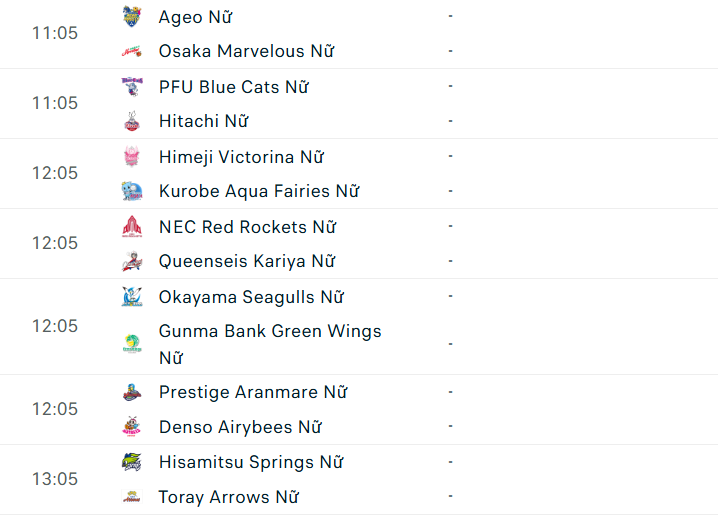Click the Denso Airybees team logo

point(132,427)
